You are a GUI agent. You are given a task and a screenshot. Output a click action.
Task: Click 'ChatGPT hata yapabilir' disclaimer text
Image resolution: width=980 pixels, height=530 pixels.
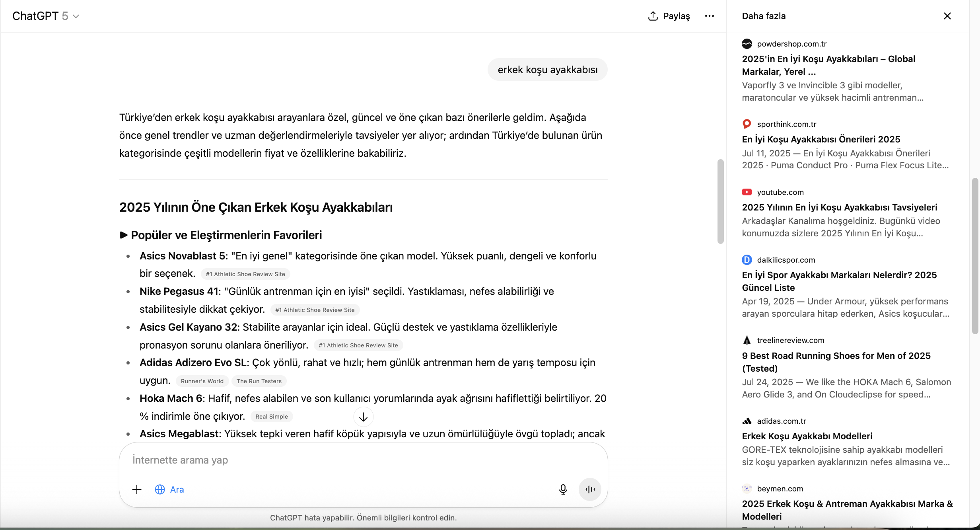(363, 518)
